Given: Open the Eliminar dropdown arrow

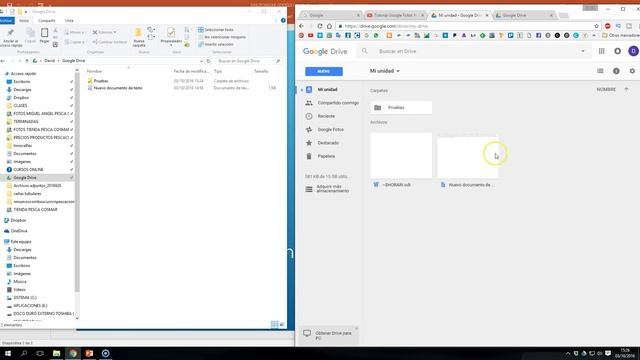Looking at the screenshot, I should [x=115, y=32].
